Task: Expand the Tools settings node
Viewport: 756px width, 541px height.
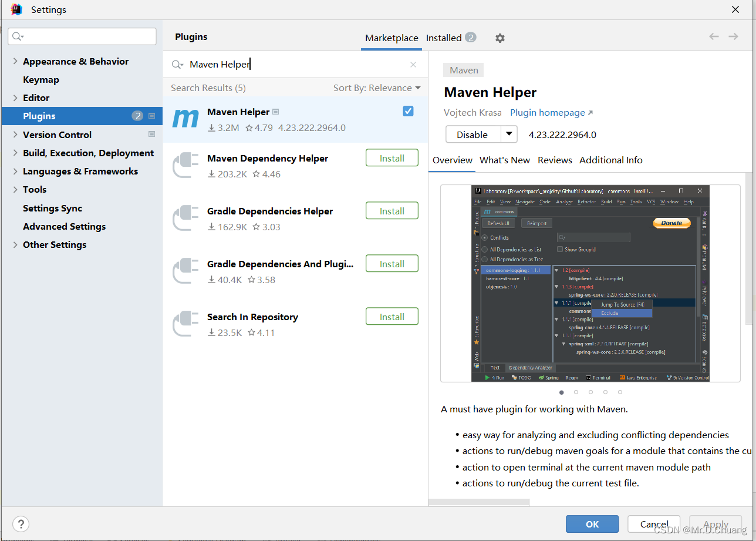Action: point(15,189)
